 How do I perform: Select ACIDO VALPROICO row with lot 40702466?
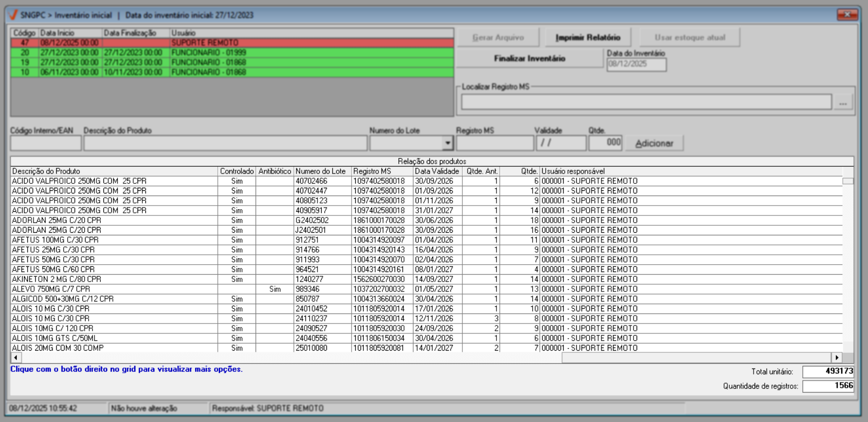(427, 181)
